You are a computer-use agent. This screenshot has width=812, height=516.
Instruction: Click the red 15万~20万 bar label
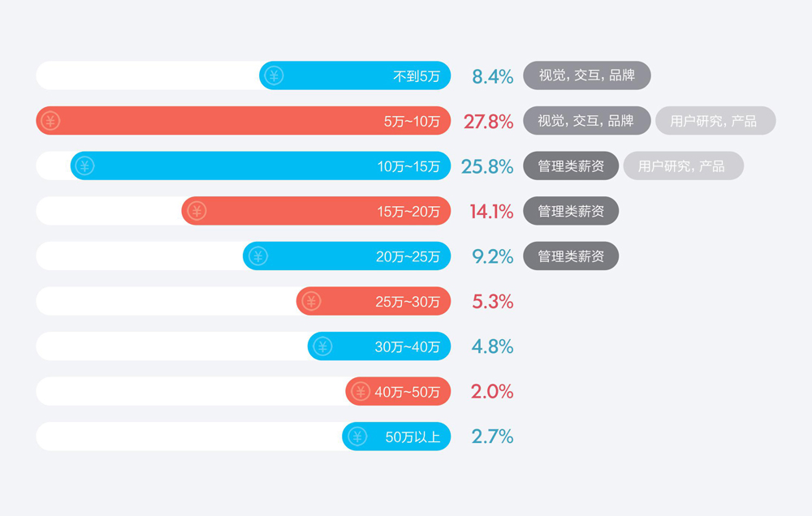pyautogui.click(x=408, y=212)
